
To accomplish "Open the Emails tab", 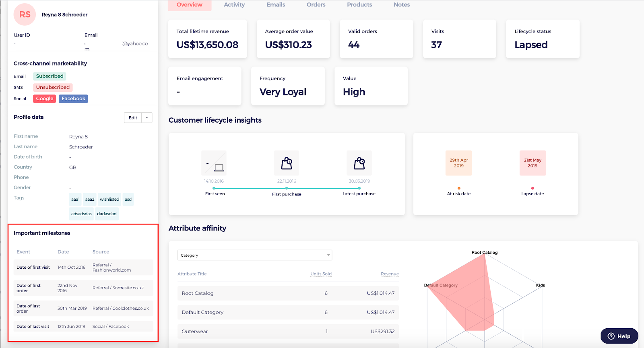I will click(276, 5).
